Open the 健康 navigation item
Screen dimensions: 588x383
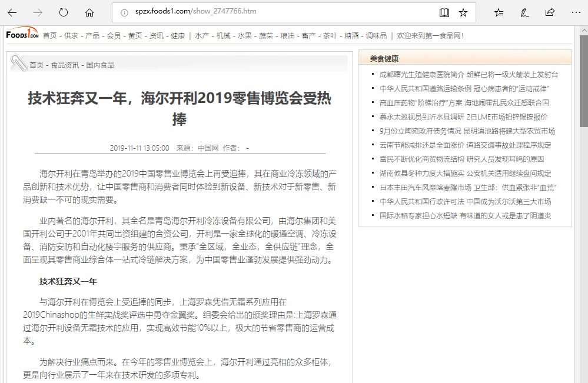point(178,36)
